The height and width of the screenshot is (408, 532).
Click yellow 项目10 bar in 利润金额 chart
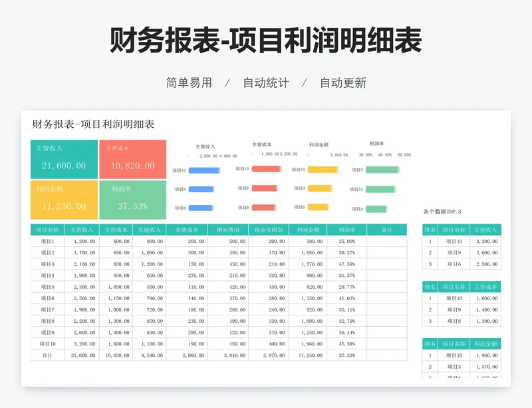click(x=323, y=170)
